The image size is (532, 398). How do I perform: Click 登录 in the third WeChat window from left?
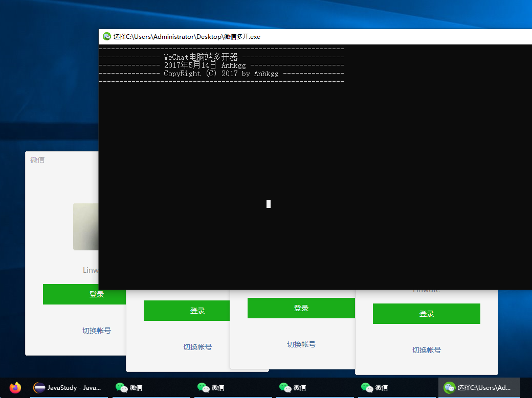301,308
